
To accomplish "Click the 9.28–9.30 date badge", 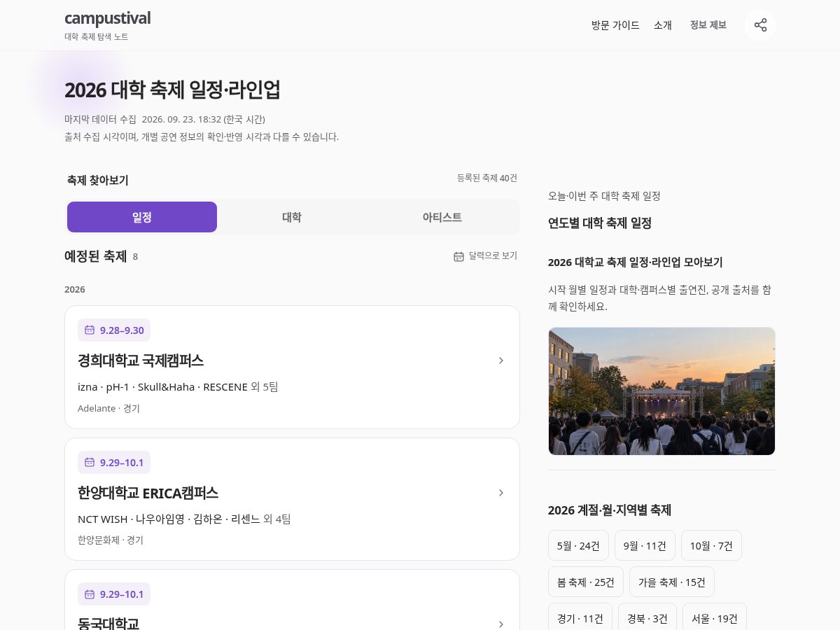I will click(114, 330).
